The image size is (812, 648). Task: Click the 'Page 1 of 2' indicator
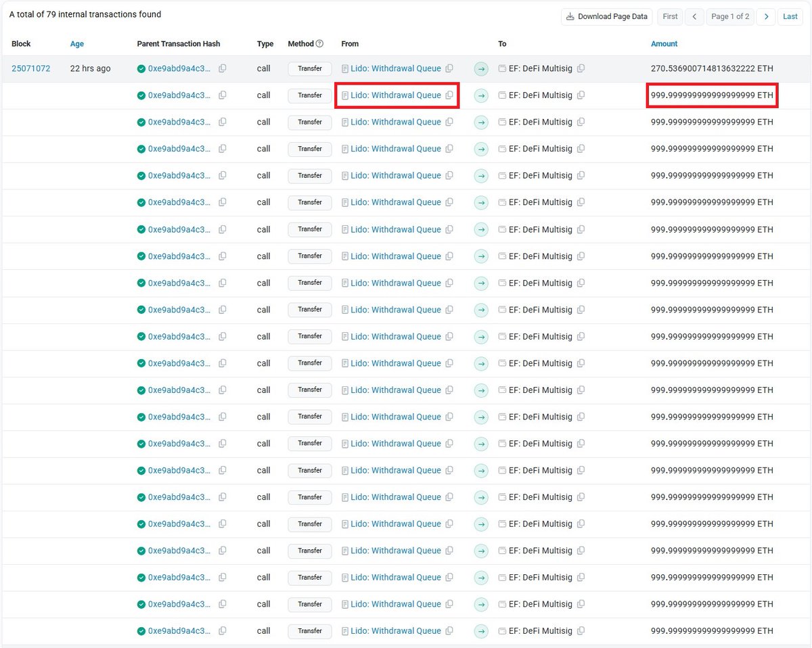click(730, 17)
